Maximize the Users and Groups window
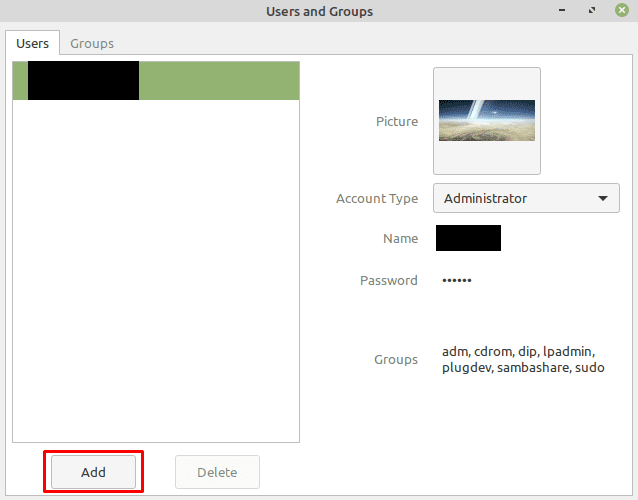This screenshot has width=638, height=500. 592,10
